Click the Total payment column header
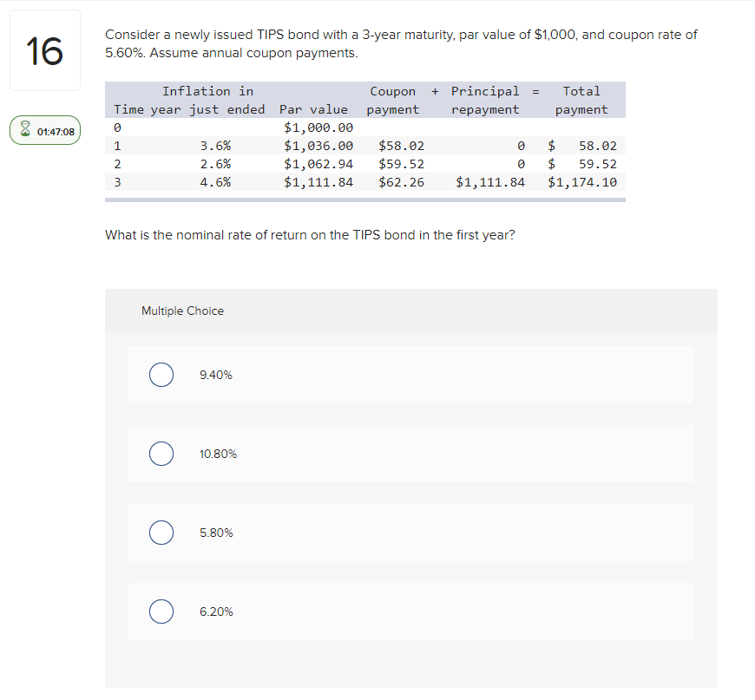 coord(581,100)
